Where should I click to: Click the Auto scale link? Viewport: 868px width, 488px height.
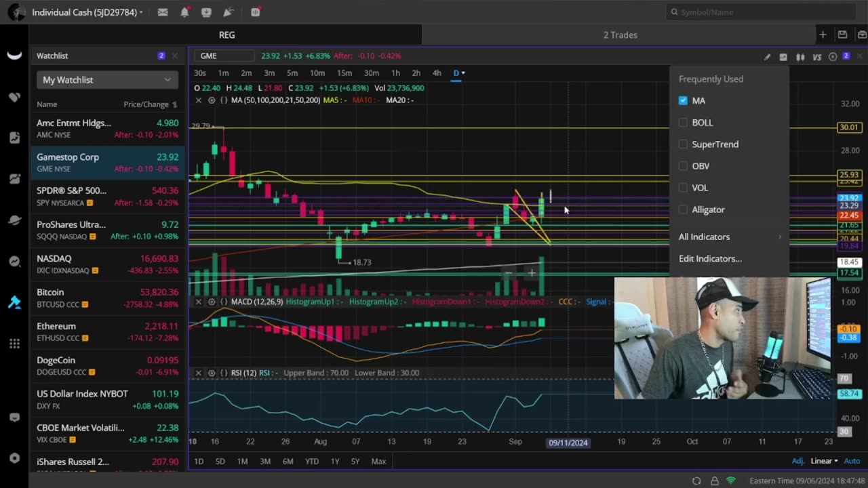(x=851, y=461)
